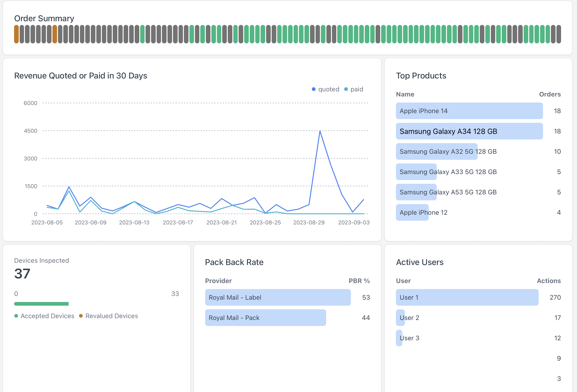Click the Apple iPhone 12 product bar
This screenshot has width=577, height=392.
pos(412,212)
